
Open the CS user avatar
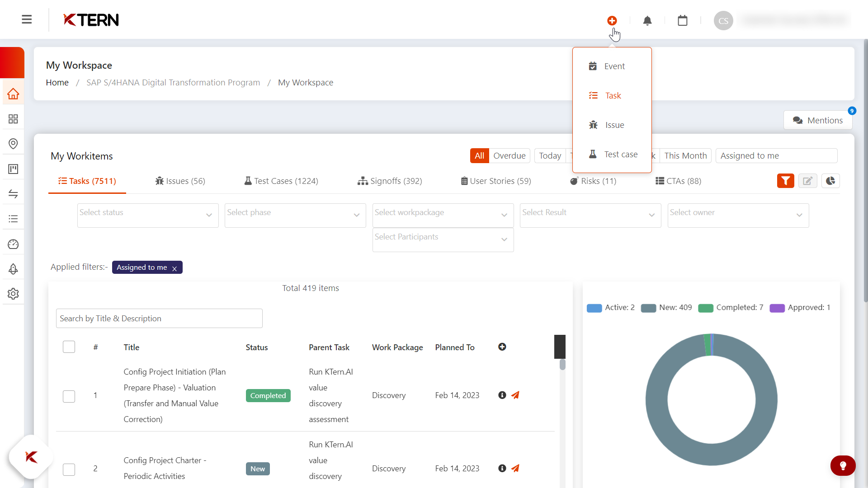[723, 21]
